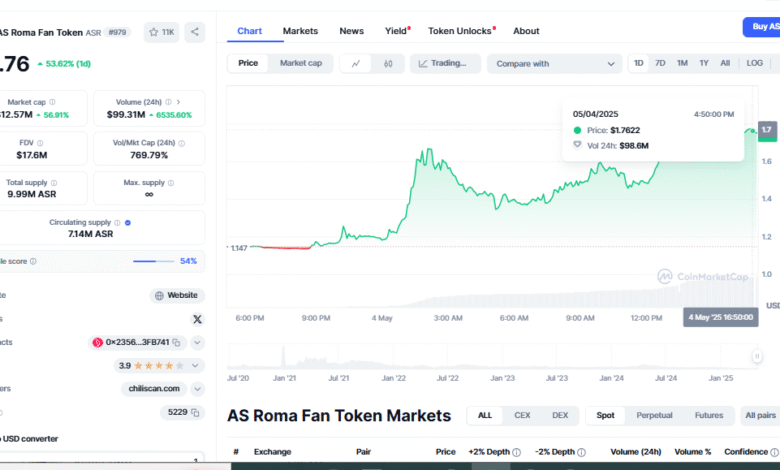Open the About tab
Image resolution: width=780 pixels, height=470 pixels.
click(526, 31)
